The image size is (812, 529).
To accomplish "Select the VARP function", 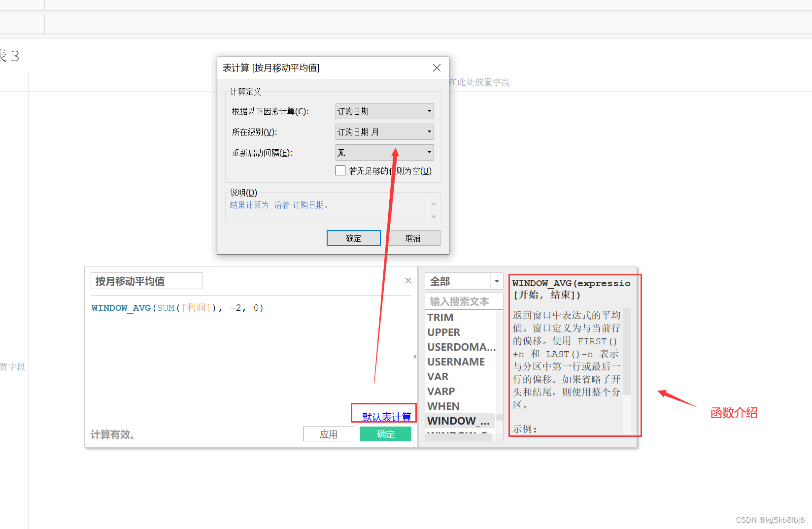I will [x=440, y=391].
